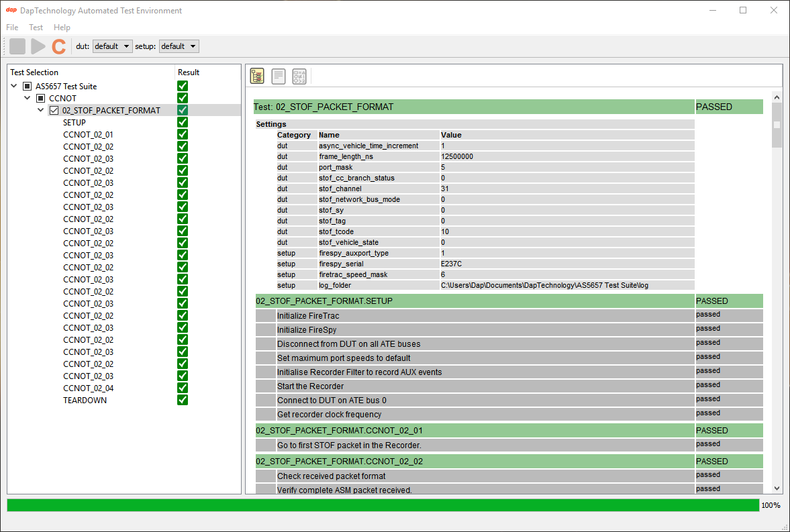
Task: Click the firespy_serial value E237C
Action: coord(452,264)
